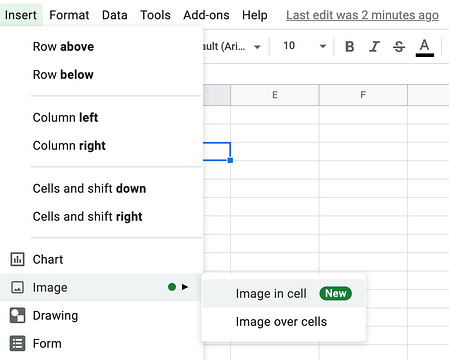Open the font size dropdown
Screen dimensions: 449x360
point(323,46)
